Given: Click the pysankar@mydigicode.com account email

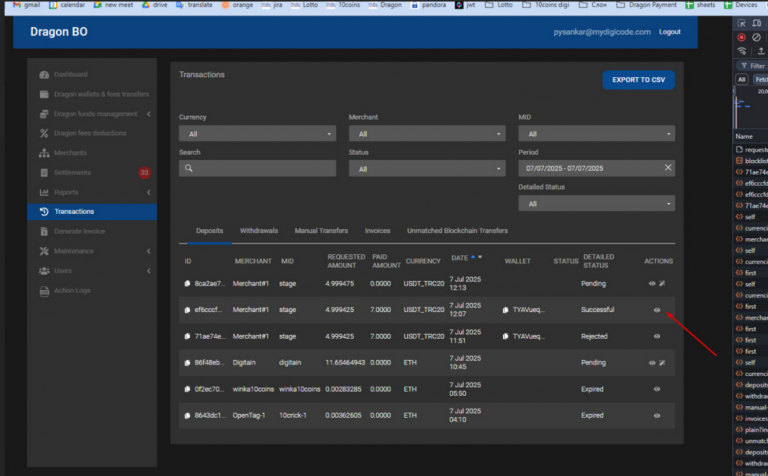Looking at the screenshot, I should [602, 32].
